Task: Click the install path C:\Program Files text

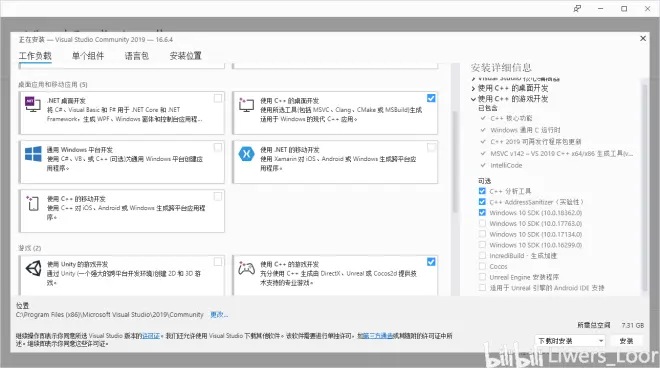Action: 109,315
